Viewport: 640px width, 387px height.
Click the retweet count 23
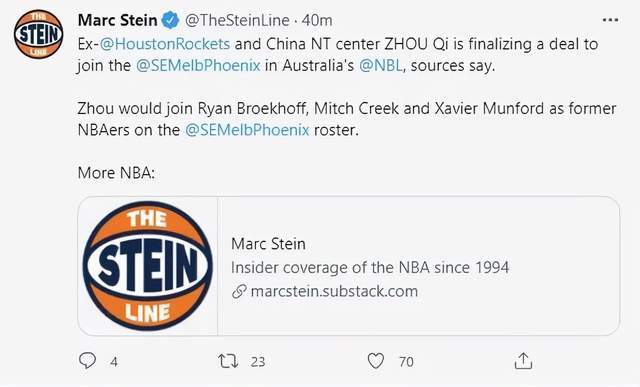click(x=258, y=362)
